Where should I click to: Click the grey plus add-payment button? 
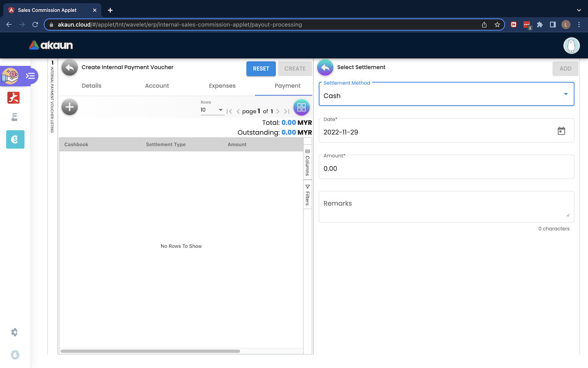(x=69, y=107)
